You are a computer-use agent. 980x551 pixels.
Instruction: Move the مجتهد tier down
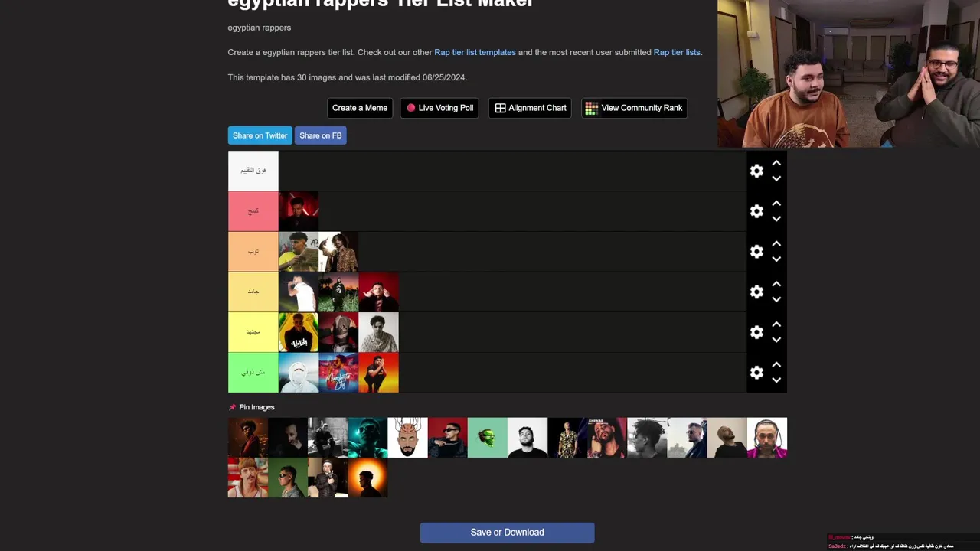coord(776,340)
